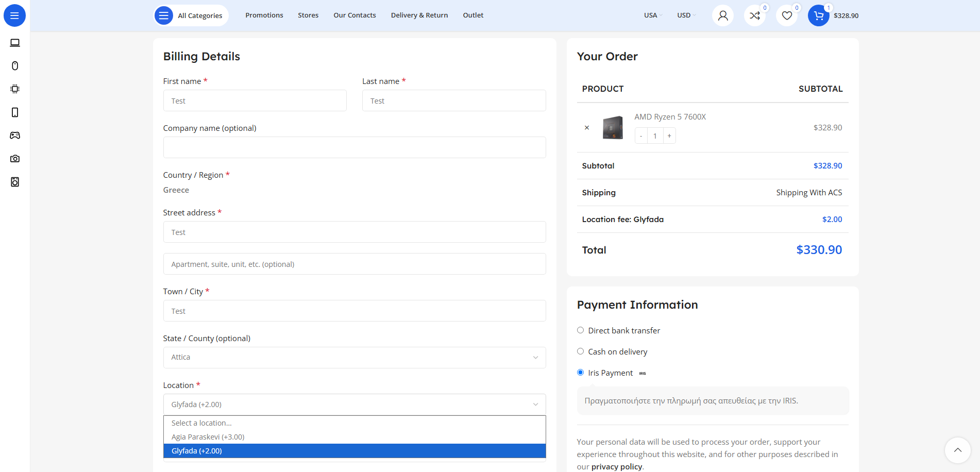Increase product quantity with plus button
The image size is (980, 472).
669,136
